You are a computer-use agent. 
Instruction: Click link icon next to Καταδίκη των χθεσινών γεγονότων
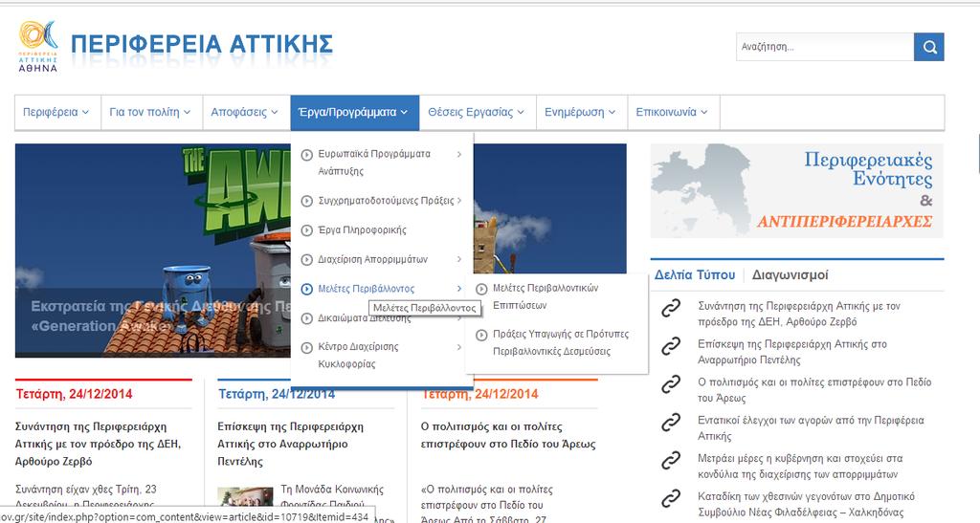point(671,499)
